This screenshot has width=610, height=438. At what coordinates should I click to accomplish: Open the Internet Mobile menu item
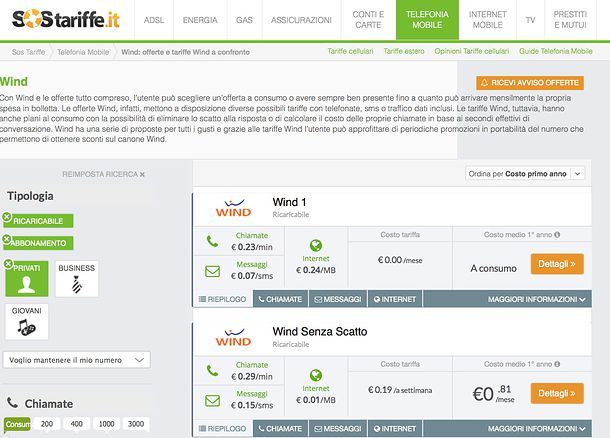pos(487,19)
